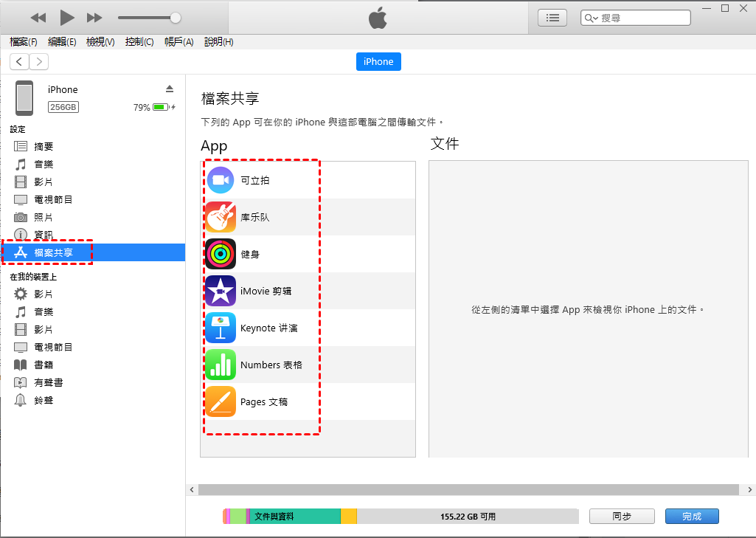Open the 檔案(F) menu
Screen dimensions: 756x538
(24, 42)
